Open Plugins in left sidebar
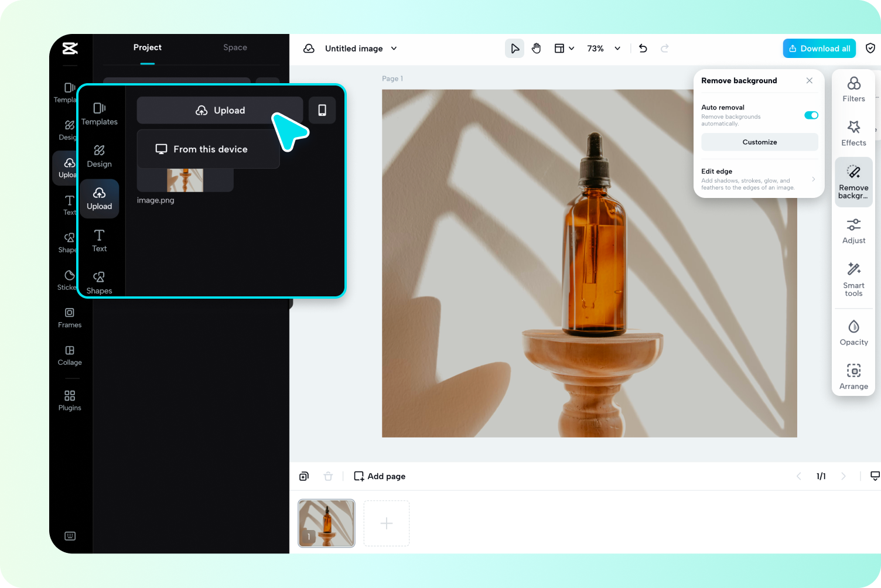881x588 pixels. (70, 401)
